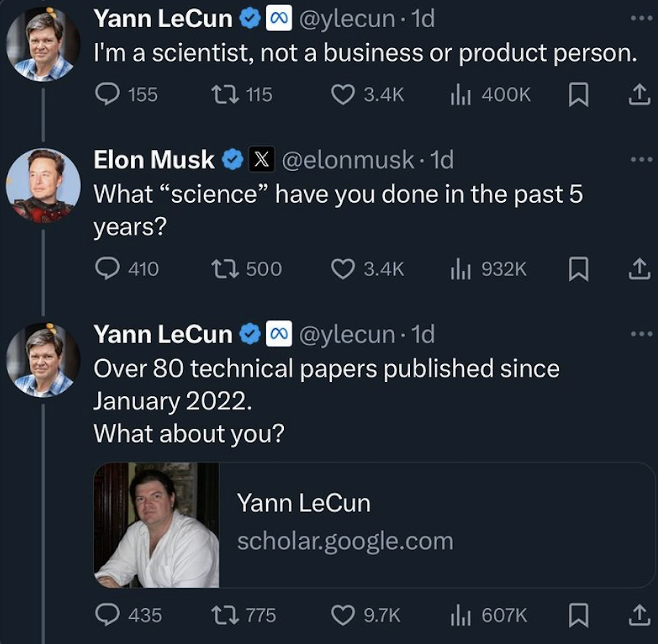Image resolution: width=658 pixels, height=644 pixels.
Task: Click the Meta affiliation badge on the first tweet
Action: (x=279, y=19)
